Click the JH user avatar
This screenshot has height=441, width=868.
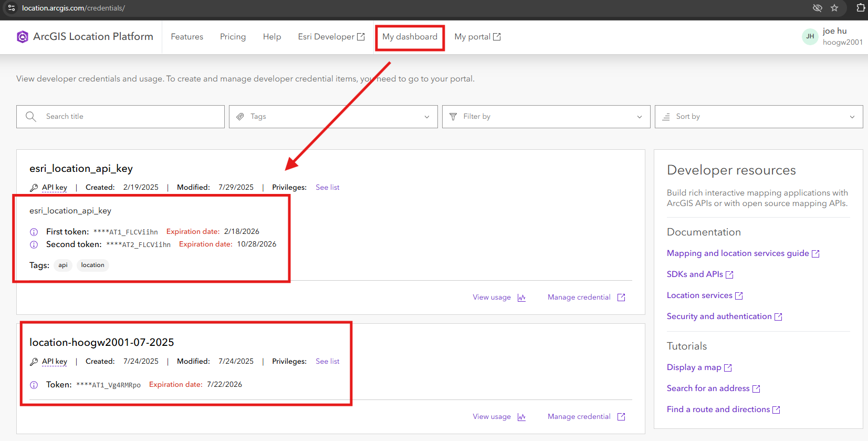[810, 36]
